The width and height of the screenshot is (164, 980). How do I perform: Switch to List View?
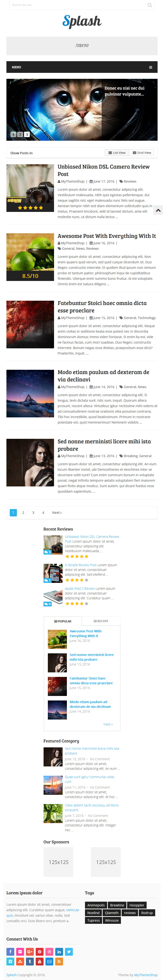tap(117, 153)
